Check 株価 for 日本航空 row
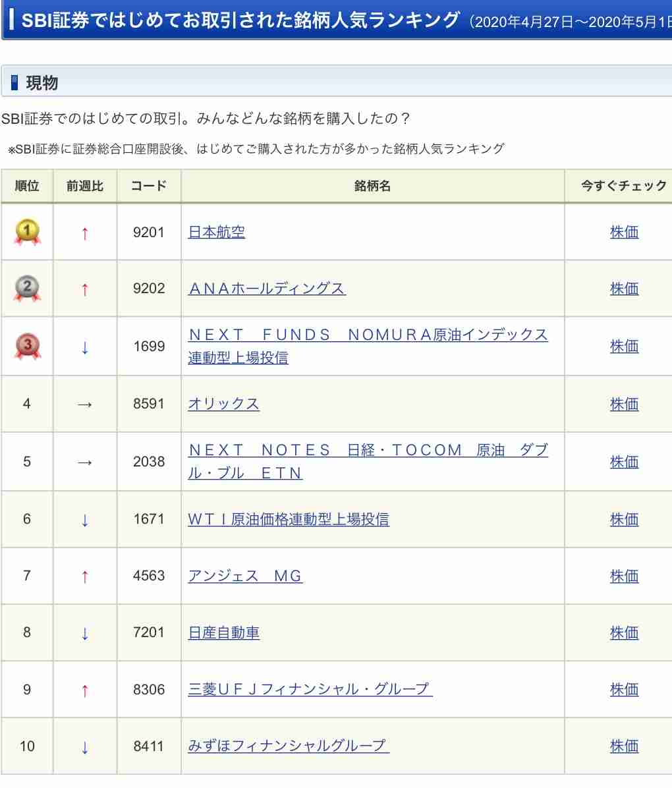672x788 pixels. 625,232
